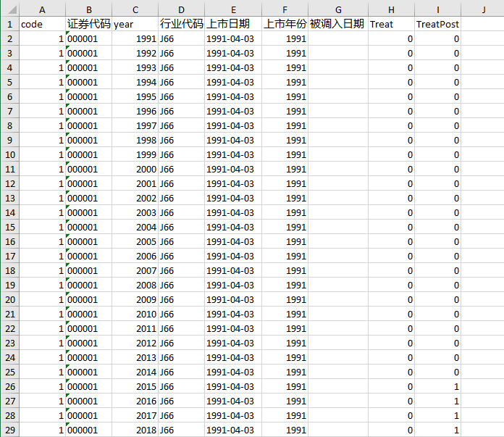Select row 1 header
The height and width of the screenshot is (437, 504).
point(9,24)
